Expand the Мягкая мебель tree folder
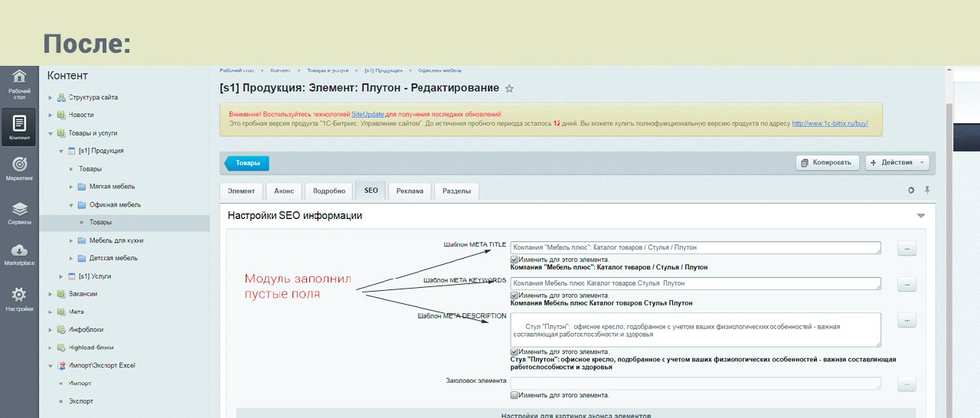Image resolution: width=980 pixels, height=418 pixels. 70,187
